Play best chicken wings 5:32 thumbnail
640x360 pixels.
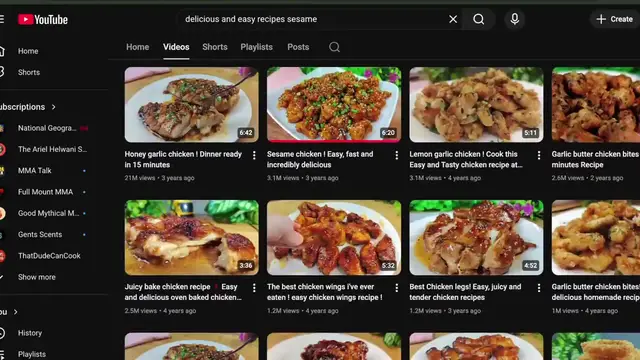pyautogui.click(x=334, y=238)
